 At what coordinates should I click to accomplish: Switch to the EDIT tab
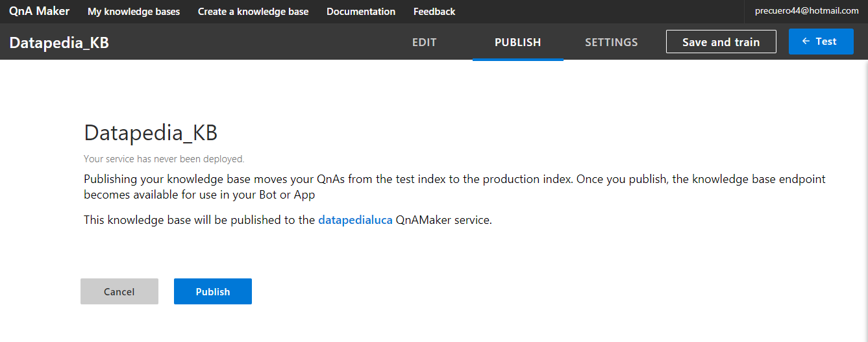tap(425, 42)
